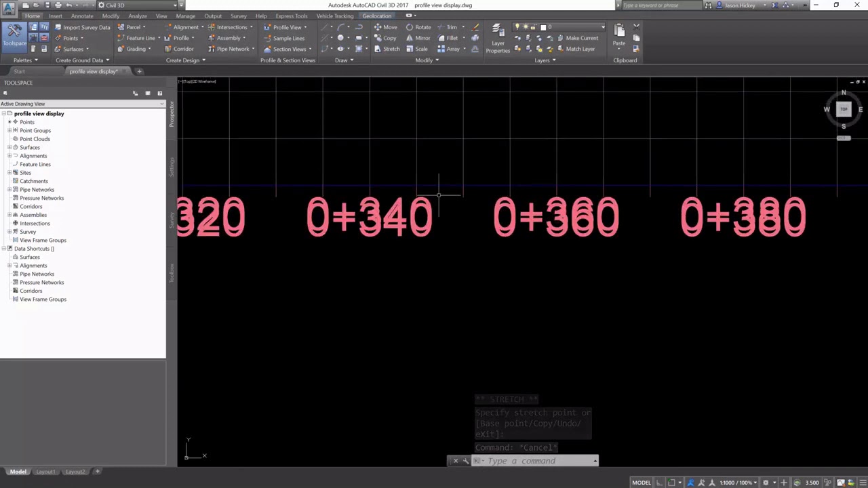Switch to the Output ribbon tab
The image size is (868, 488).
pyautogui.click(x=213, y=16)
